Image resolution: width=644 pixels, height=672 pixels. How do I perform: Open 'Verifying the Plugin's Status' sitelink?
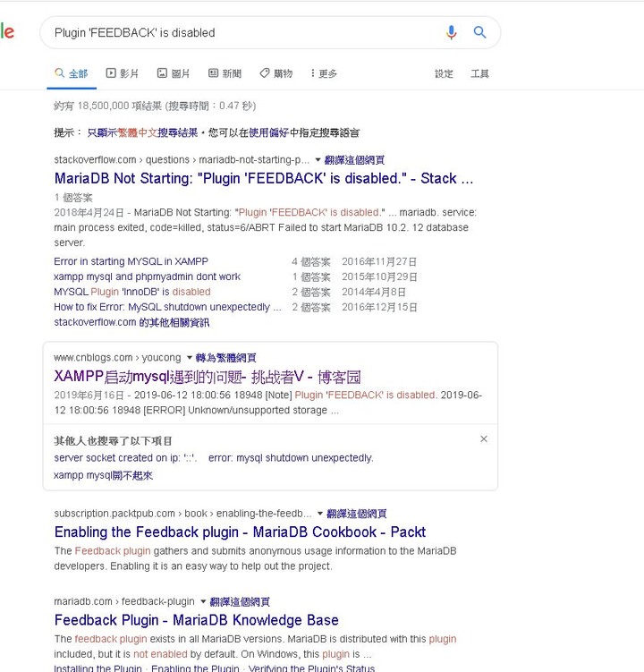coord(311,668)
